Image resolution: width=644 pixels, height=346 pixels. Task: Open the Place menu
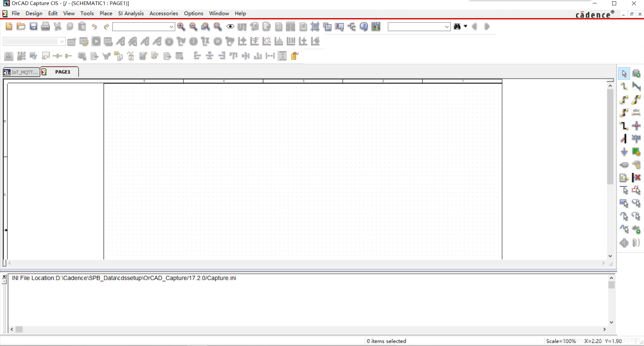coord(106,13)
